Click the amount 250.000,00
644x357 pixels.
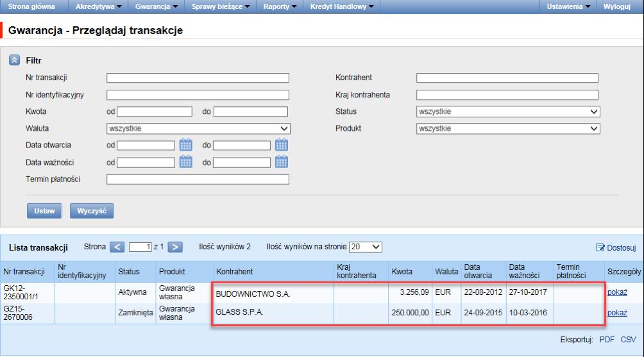[x=410, y=313]
